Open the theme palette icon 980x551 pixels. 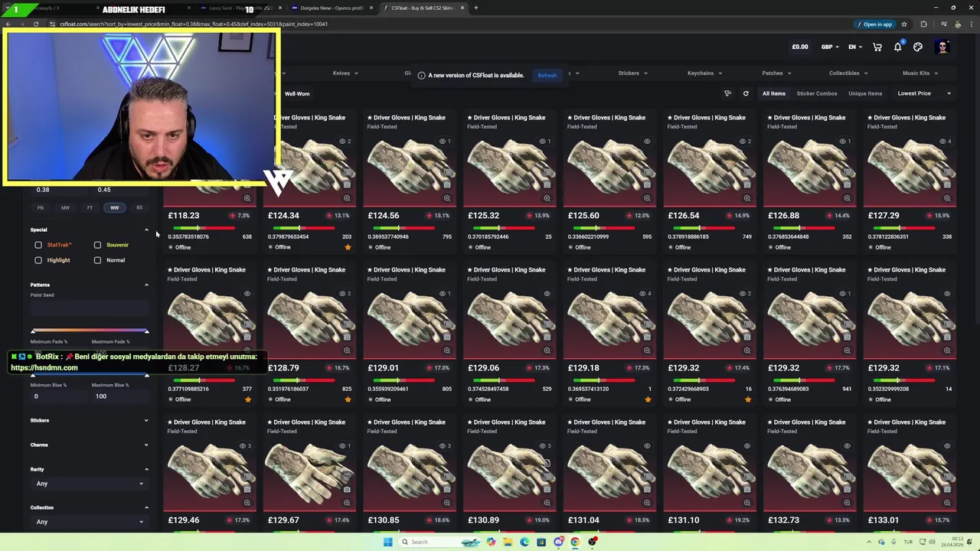[x=918, y=47]
